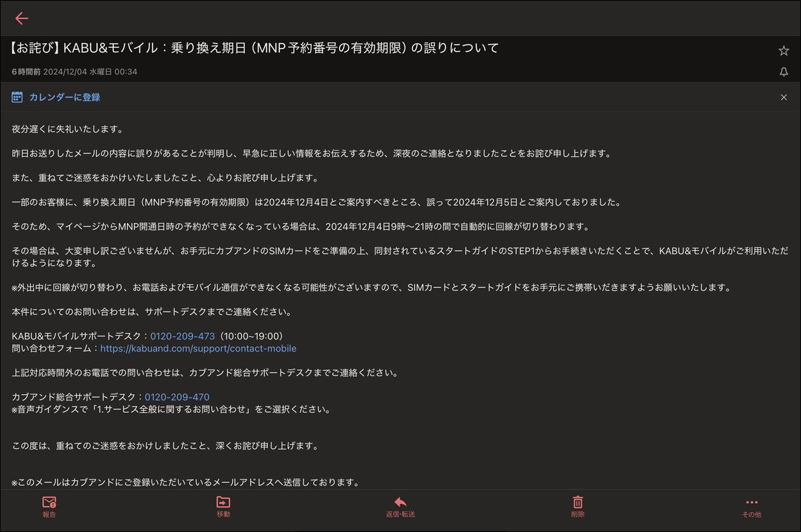Tap the paragraph starting その場合は、大変申し訳
The height and width of the screenshot is (532, 801).
[x=400, y=257]
